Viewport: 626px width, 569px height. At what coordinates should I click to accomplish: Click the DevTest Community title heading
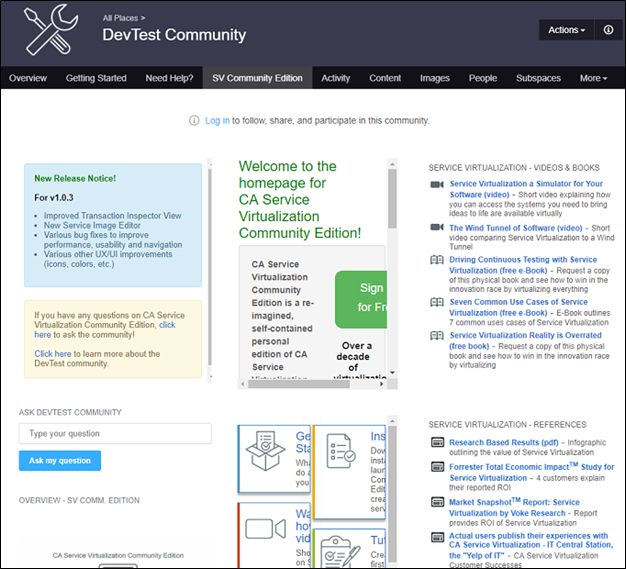click(x=174, y=35)
